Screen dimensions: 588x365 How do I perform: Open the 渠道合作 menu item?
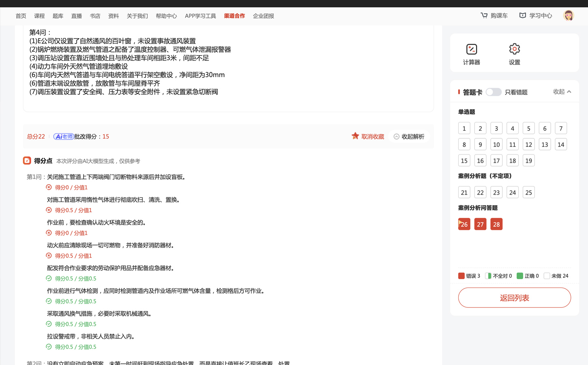tap(234, 16)
